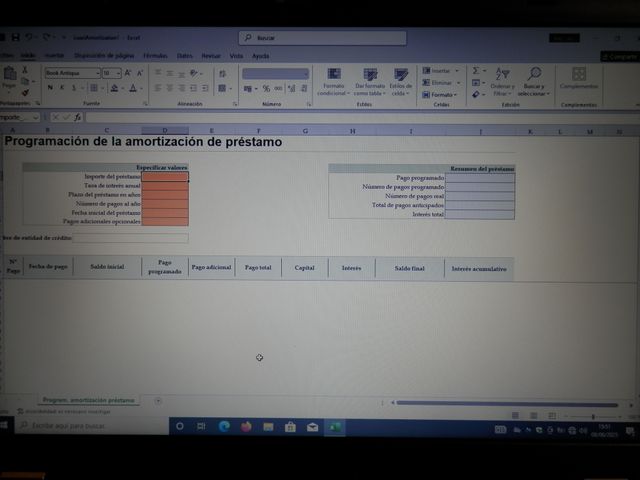Adjust the zoom slider in status bar
This screenshot has height=480, width=640.
[592, 416]
